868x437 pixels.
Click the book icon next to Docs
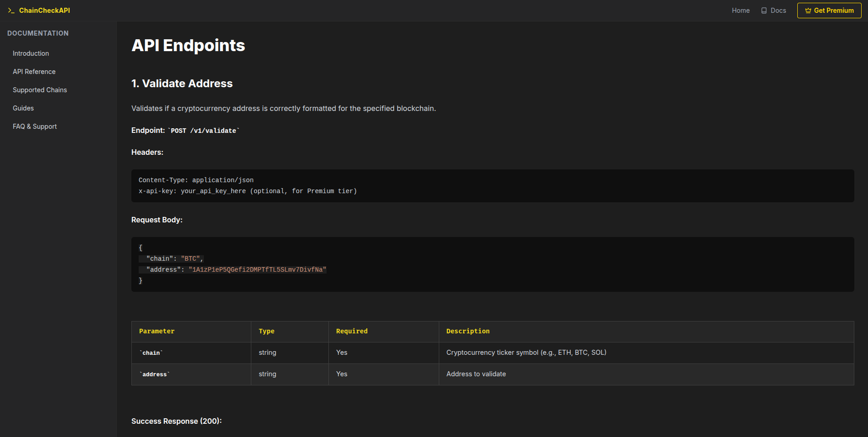point(764,10)
